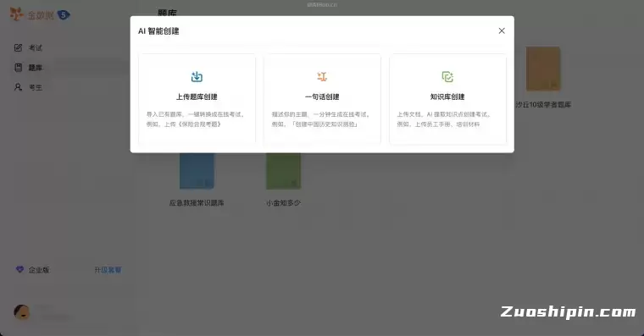This screenshot has height=336, width=644.
Task: Click the blue badge beside the logo
Action: [x=64, y=15]
